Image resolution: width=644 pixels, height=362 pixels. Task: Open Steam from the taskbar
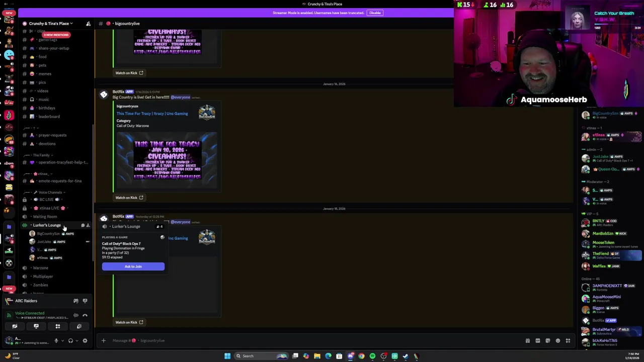[406, 356]
